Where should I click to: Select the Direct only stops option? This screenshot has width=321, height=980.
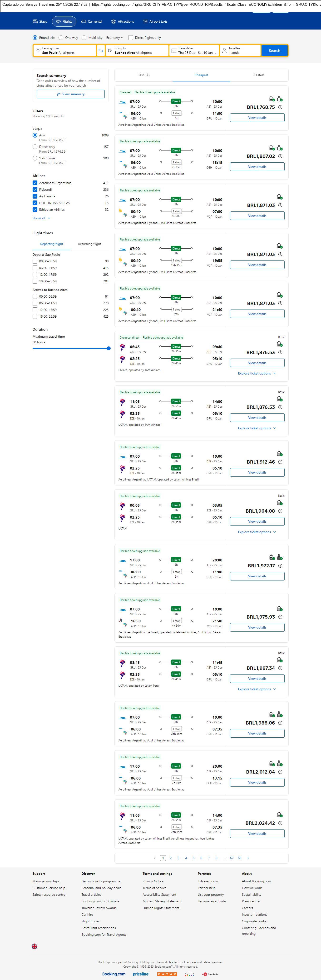click(x=35, y=147)
